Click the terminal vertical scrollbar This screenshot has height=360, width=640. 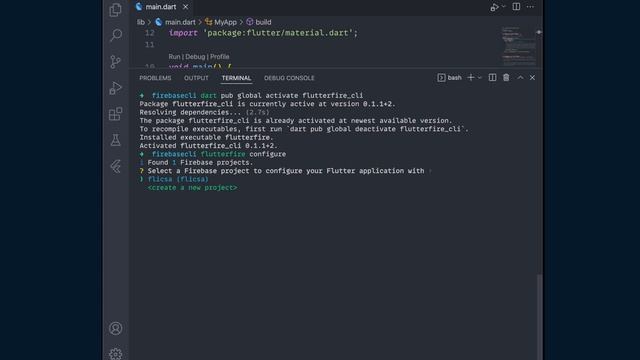click(x=540, y=317)
